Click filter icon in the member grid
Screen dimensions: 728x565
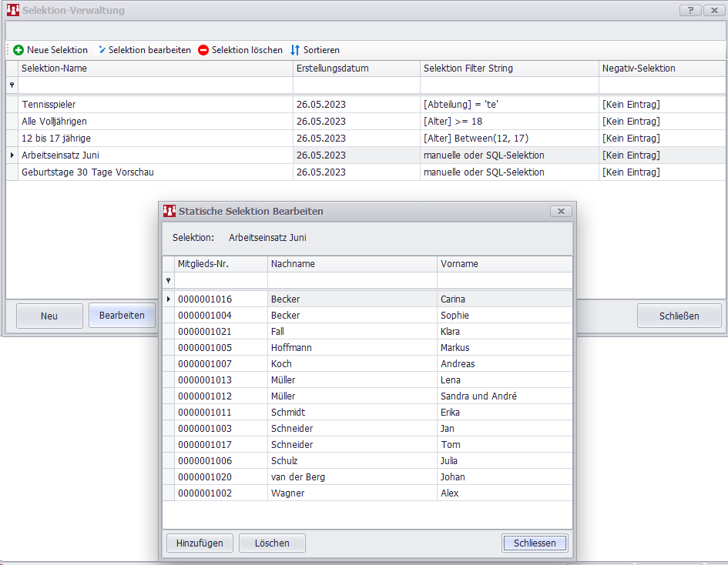pos(168,281)
